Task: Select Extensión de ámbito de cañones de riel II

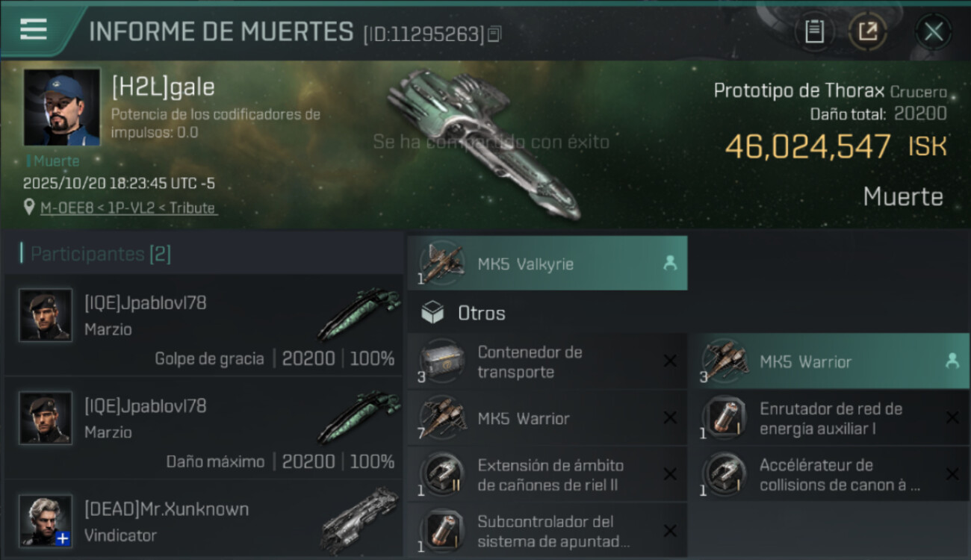Action: coord(547,475)
